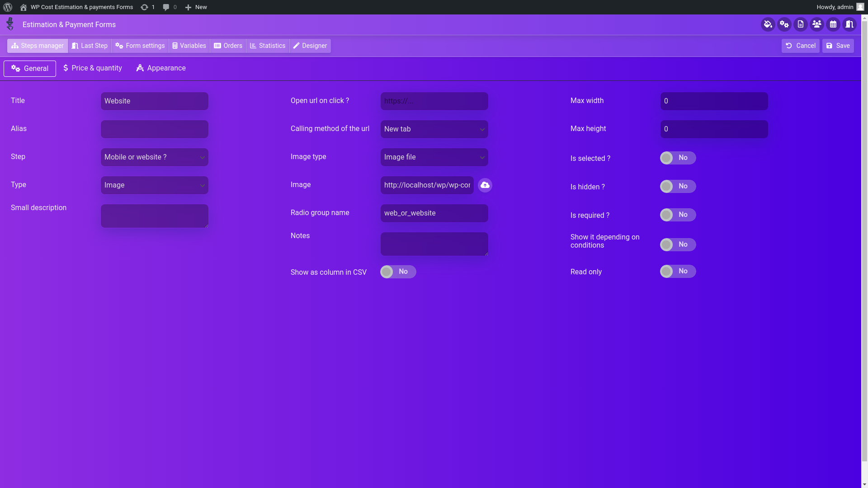Click the paint bucket fill icon
Screen dimensions: 868x488
[x=768, y=24]
